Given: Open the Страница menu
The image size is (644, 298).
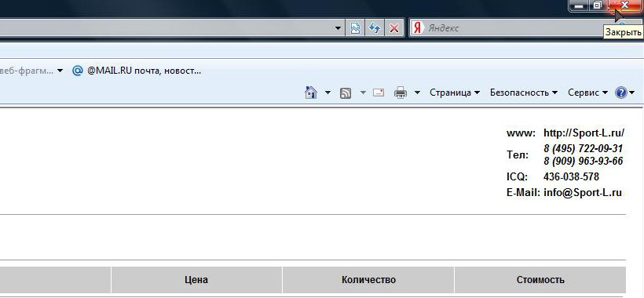Looking at the screenshot, I should 455,93.
